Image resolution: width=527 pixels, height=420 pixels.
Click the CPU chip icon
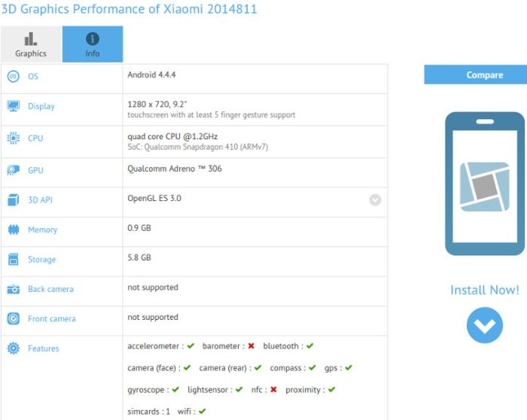coord(13,138)
